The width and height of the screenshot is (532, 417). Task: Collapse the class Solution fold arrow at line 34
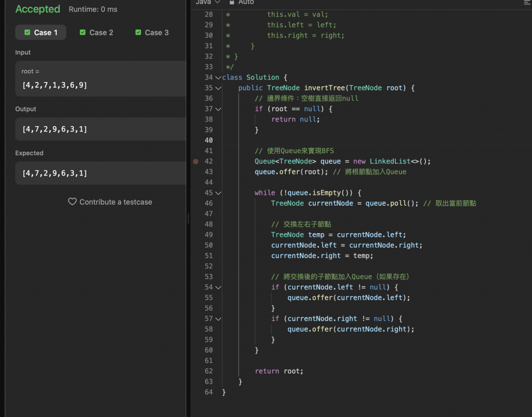click(x=218, y=78)
